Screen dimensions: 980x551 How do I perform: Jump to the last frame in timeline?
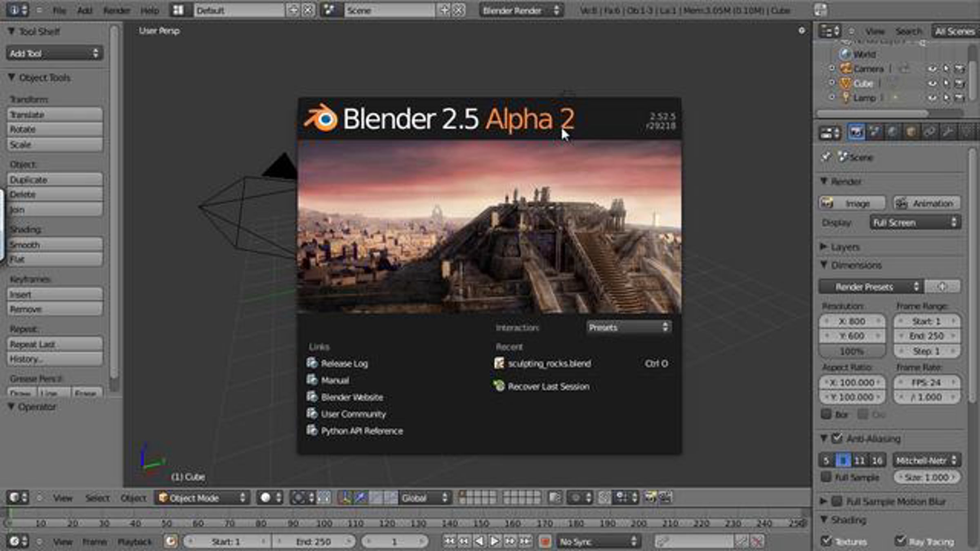526,541
